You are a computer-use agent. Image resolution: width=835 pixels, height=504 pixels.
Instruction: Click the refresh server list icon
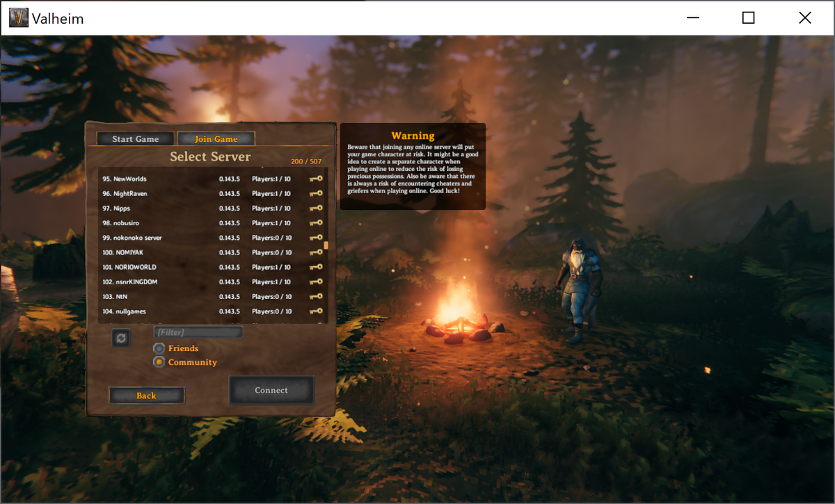121,338
